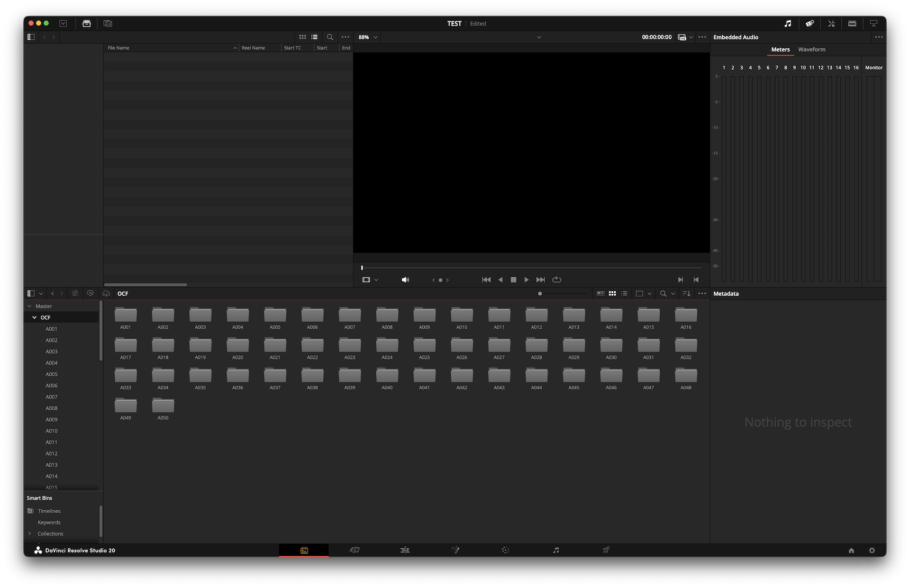Click the Cut page icon
The height and width of the screenshot is (588, 910).
355,550
